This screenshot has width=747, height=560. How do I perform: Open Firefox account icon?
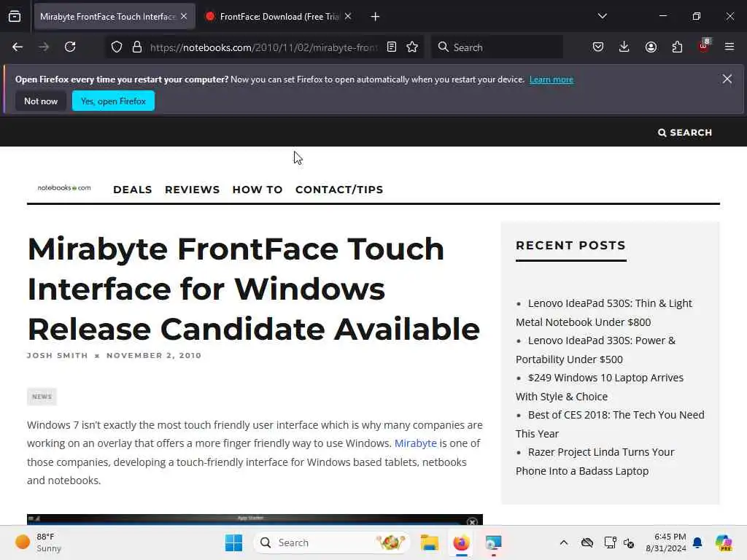click(651, 47)
